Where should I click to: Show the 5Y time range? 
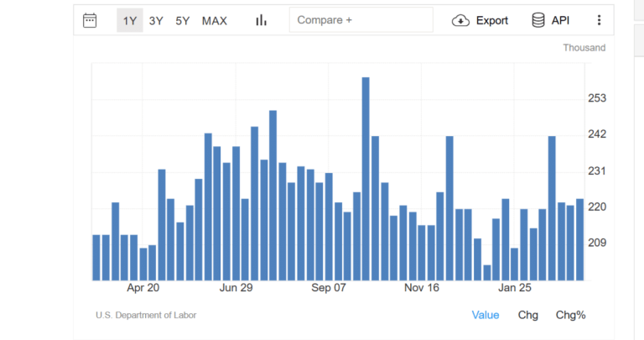[183, 20]
